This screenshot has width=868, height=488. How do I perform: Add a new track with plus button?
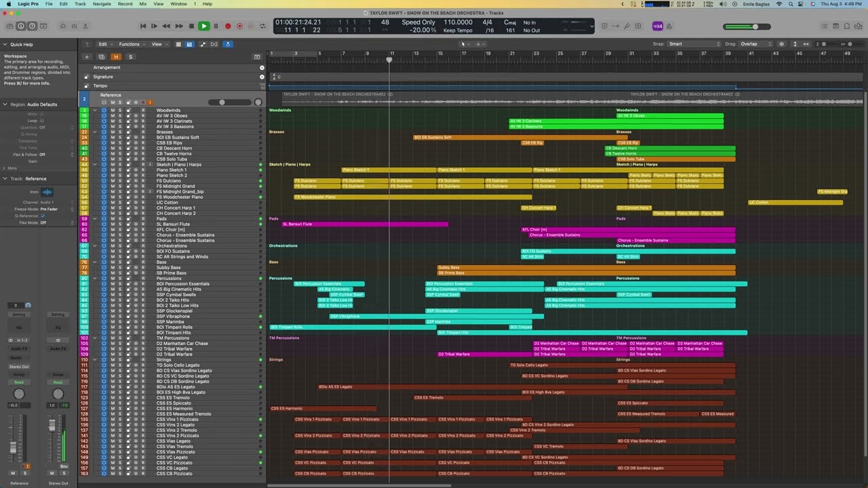(87, 57)
